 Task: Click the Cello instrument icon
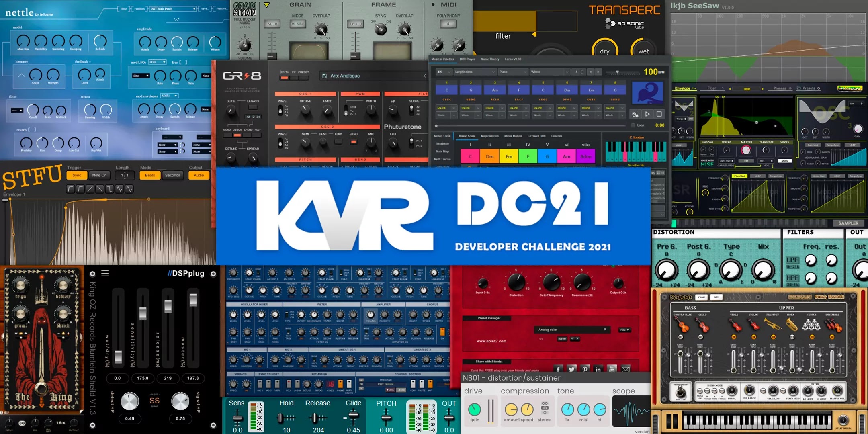coord(702,325)
